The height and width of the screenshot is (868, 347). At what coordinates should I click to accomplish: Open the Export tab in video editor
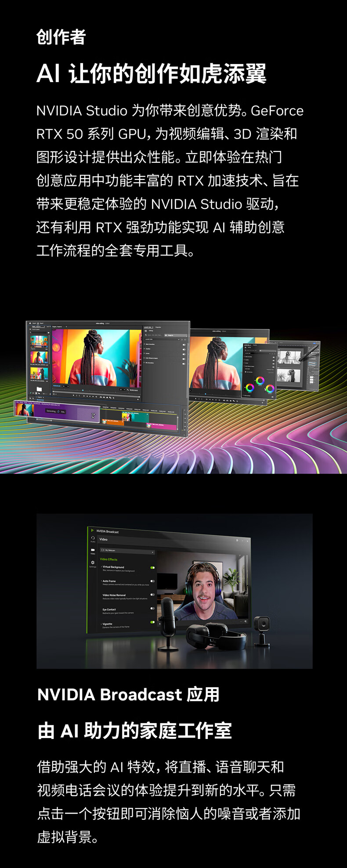(x=42, y=323)
